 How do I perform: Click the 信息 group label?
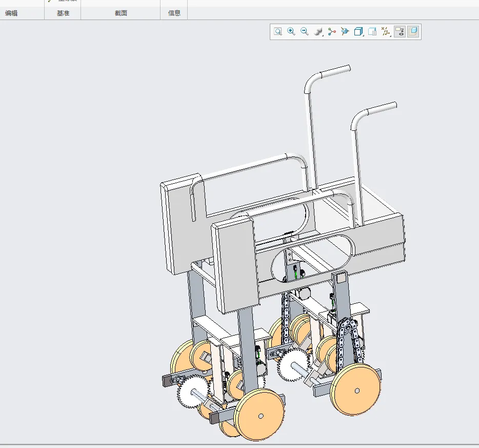pyautogui.click(x=174, y=13)
